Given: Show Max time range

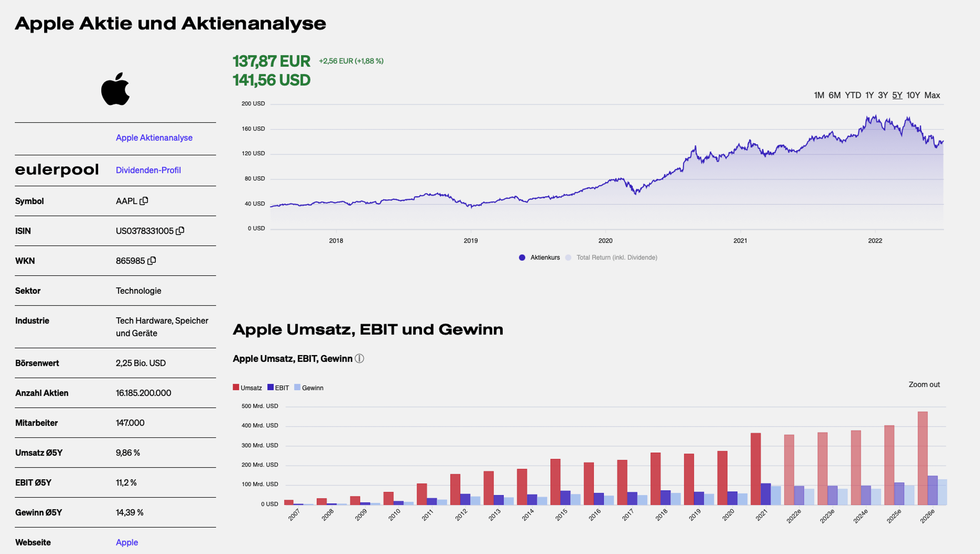Looking at the screenshot, I should click(x=932, y=95).
